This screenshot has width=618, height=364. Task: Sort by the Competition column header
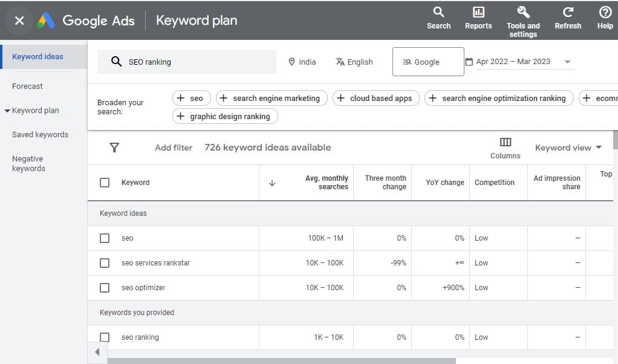pyautogui.click(x=494, y=183)
